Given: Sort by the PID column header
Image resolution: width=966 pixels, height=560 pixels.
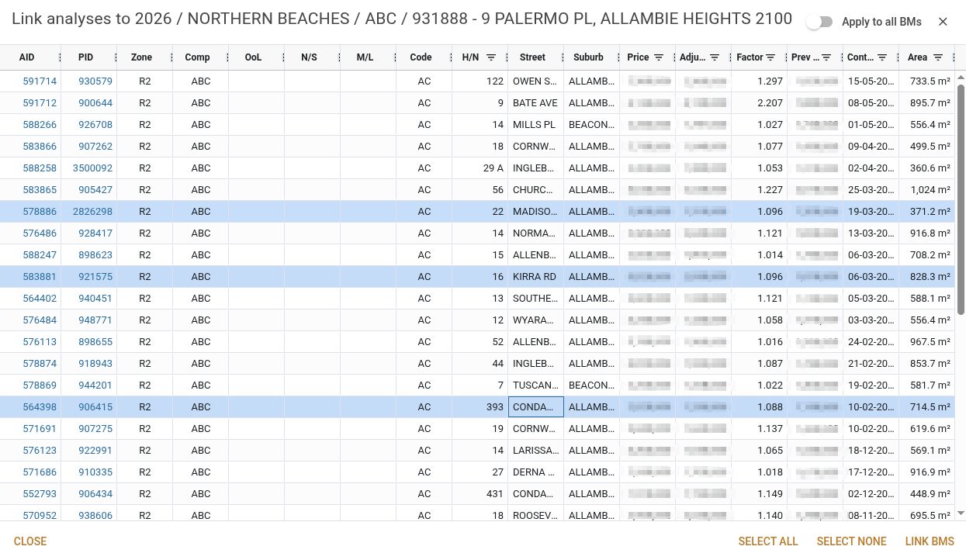Looking at the screenshot, I should tap(85, 57).
